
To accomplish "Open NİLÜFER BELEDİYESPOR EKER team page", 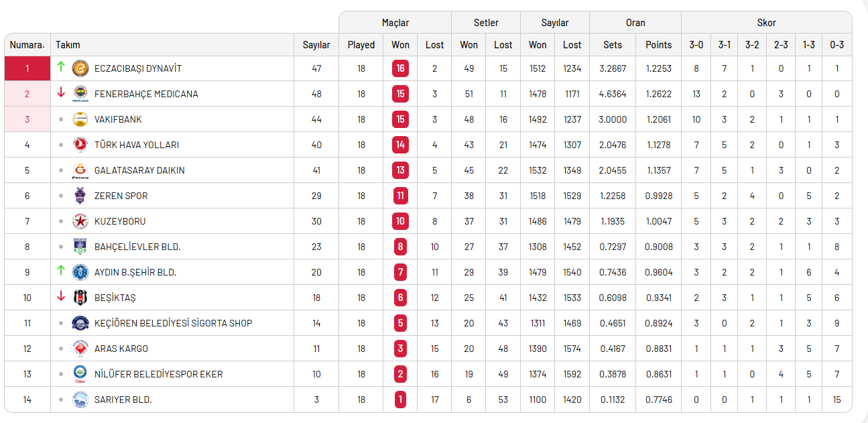I will tap(158, 374).
